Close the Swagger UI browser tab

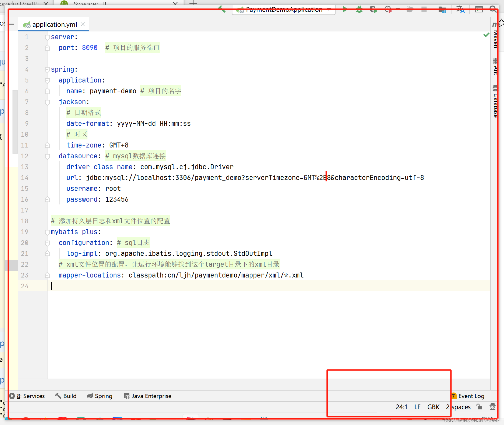pos(175,3)
